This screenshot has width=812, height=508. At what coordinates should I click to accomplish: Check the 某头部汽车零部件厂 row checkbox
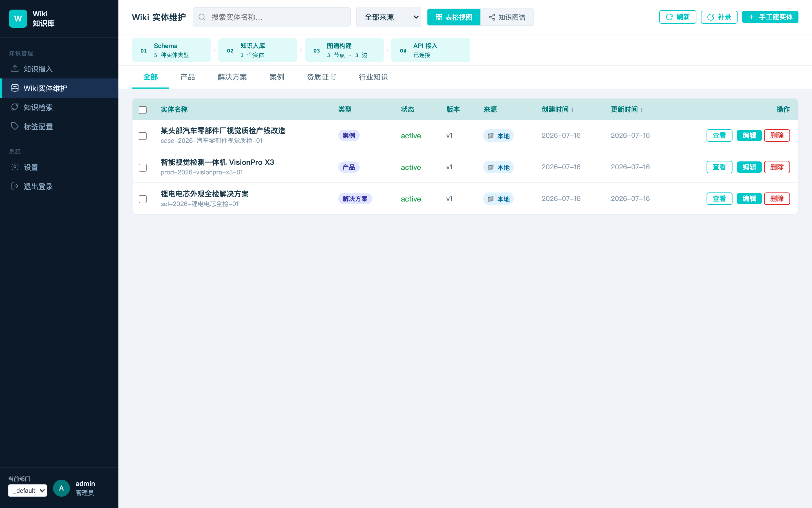(143, 136)
